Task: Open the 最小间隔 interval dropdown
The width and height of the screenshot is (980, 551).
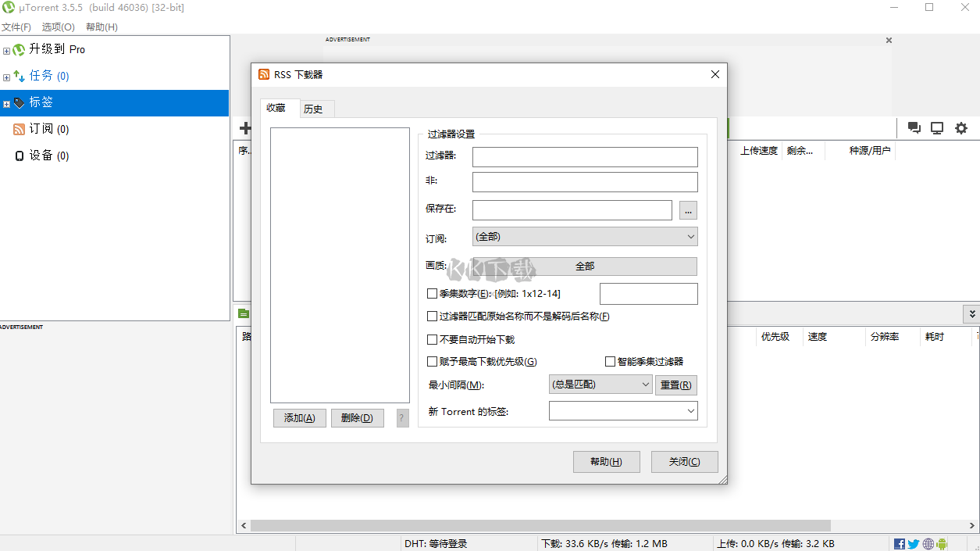Action: [x=600, y=384]
